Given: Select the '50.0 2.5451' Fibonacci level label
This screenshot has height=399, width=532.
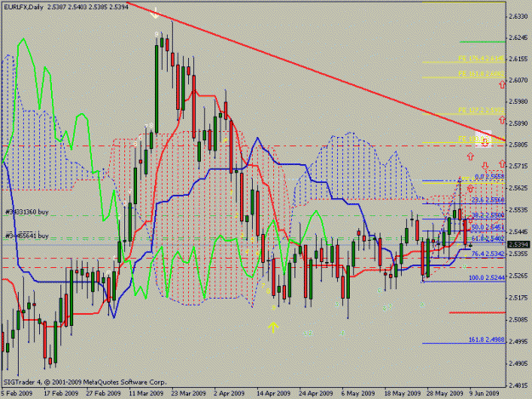Looking at the screenshot, I should [x=488, y=227].
